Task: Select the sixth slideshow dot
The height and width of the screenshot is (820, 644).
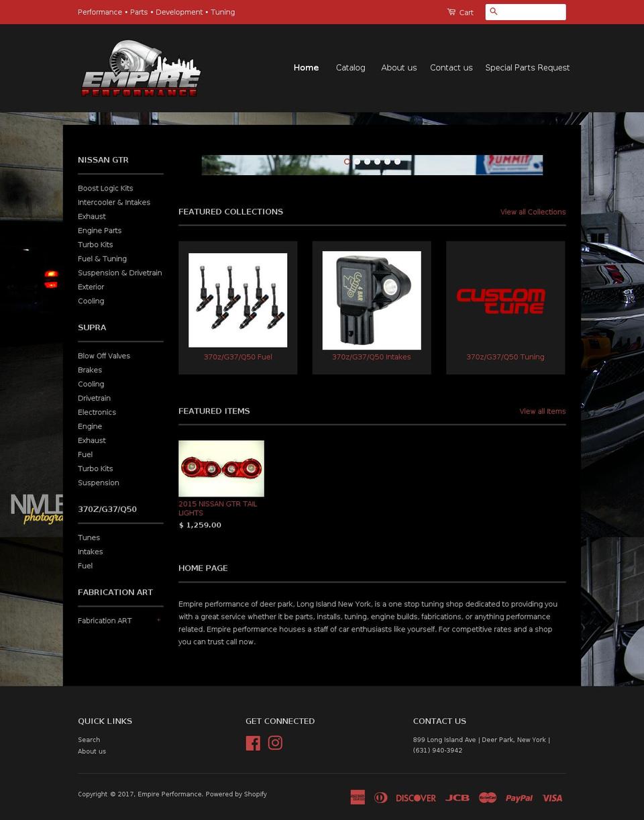Action: [398, 161]
